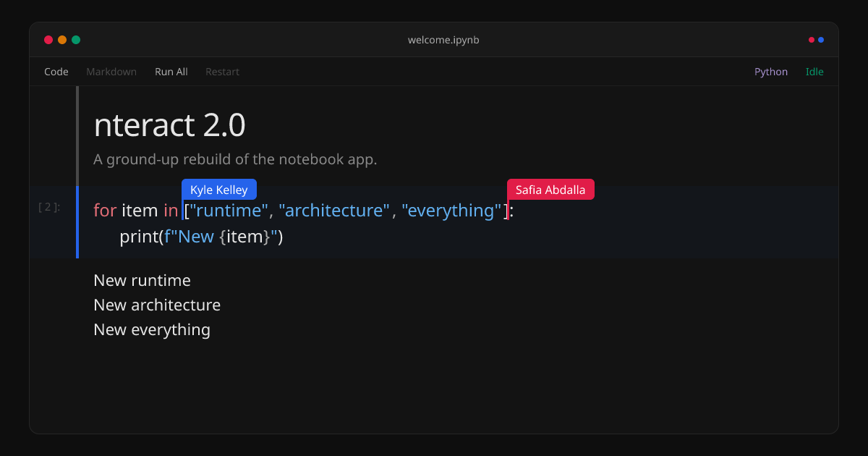The width and height of the screenshot is (868, 456).
Task: Click the blue collaborator presence dot
Action: point(820,40)
